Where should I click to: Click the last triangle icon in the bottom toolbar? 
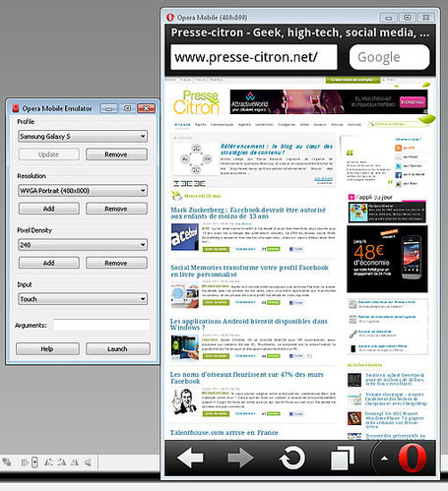point(88,462)
